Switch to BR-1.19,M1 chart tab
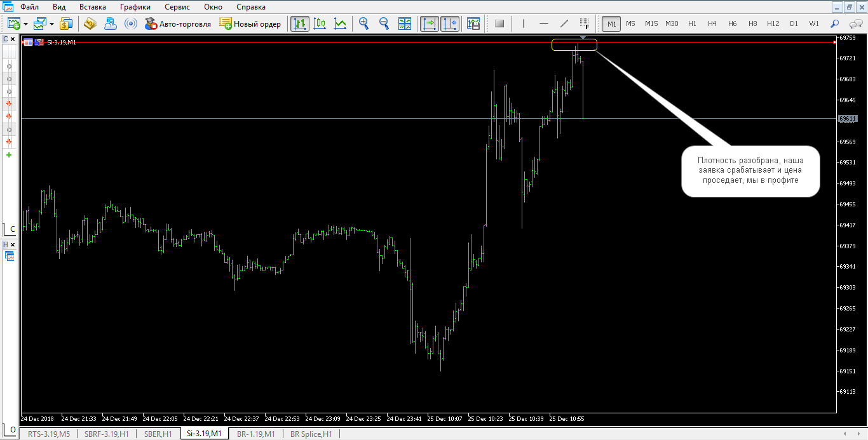 [256, 434]
